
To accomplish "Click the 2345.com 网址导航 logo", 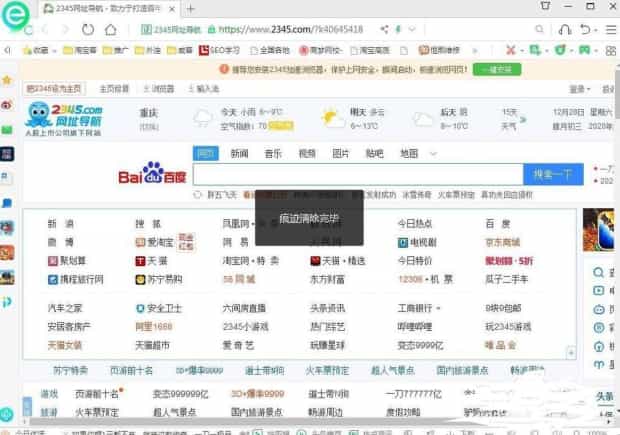I will pos(64,119).
